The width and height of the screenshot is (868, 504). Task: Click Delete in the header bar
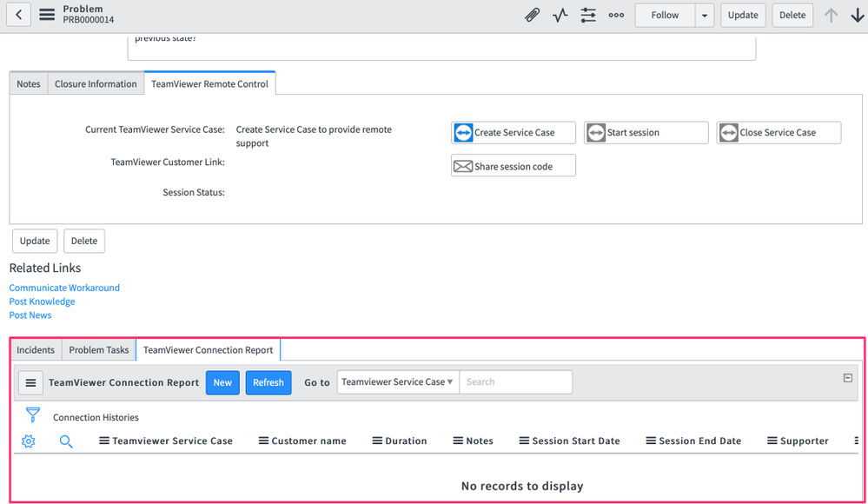[792, 15]
